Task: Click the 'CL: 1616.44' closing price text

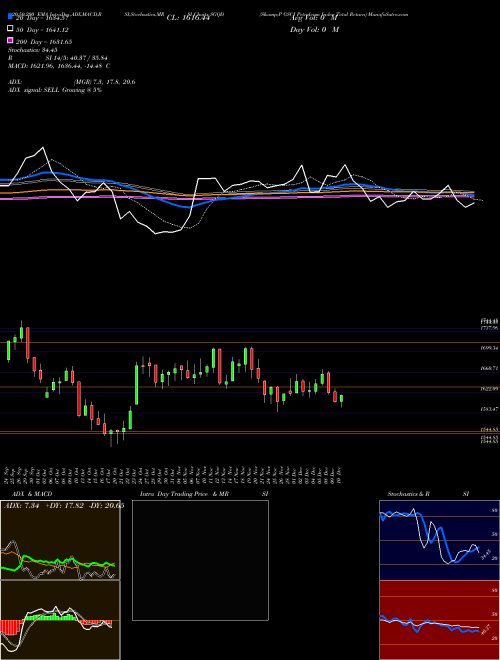Action: [188, 18]
